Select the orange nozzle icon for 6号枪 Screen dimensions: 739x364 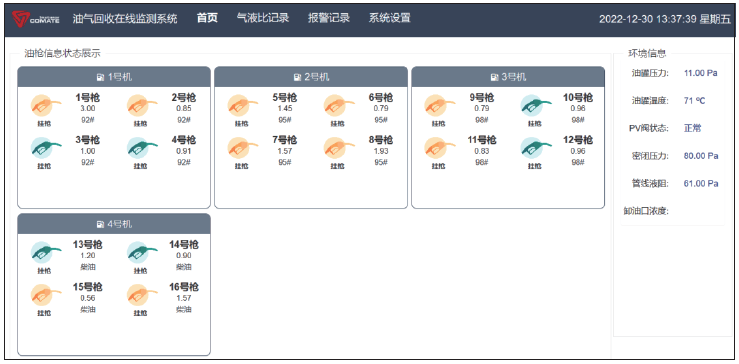click(x=338, y=106)
